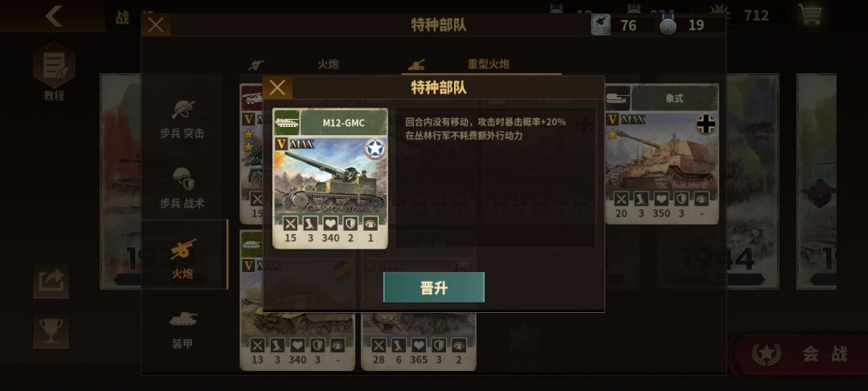Tap the 晋升 promote button
This screenshot has height=391, width=868.
pyautogui.click(x=433, y=287)
